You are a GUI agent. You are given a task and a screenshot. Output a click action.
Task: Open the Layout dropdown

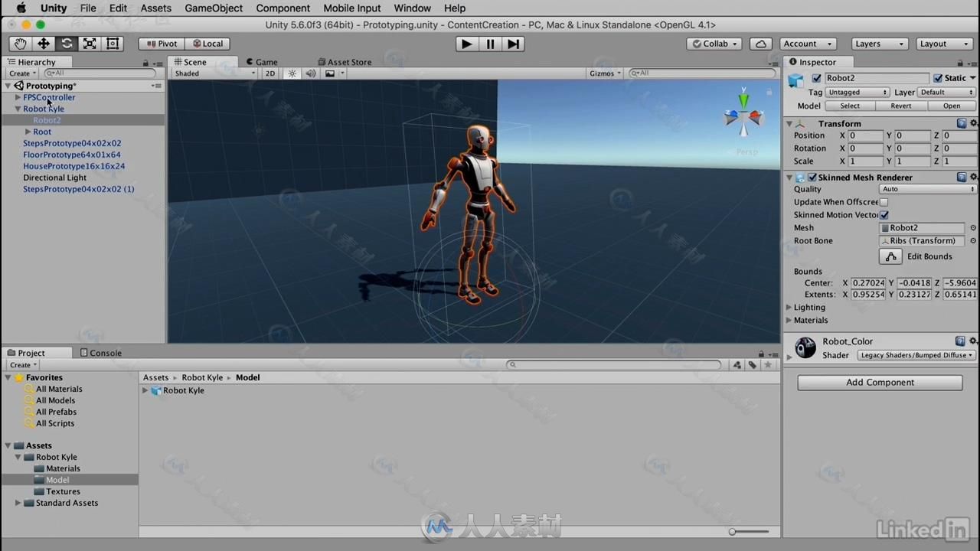[x=943, y=44]
